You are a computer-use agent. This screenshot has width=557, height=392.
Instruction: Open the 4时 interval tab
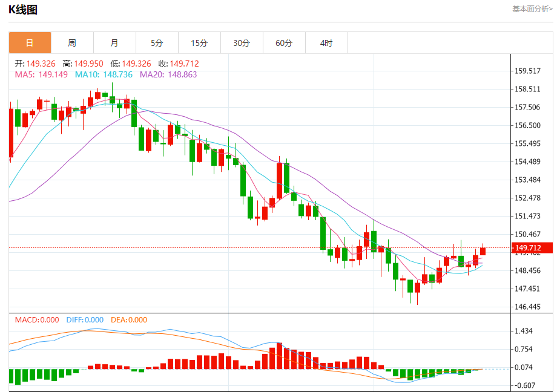pos(326,43)
